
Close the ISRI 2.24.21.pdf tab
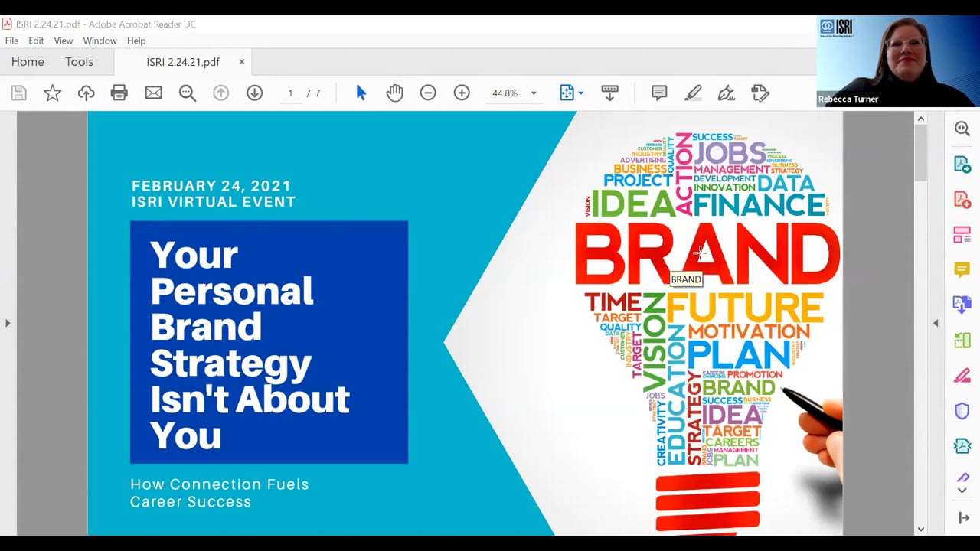tap(242, 62)
